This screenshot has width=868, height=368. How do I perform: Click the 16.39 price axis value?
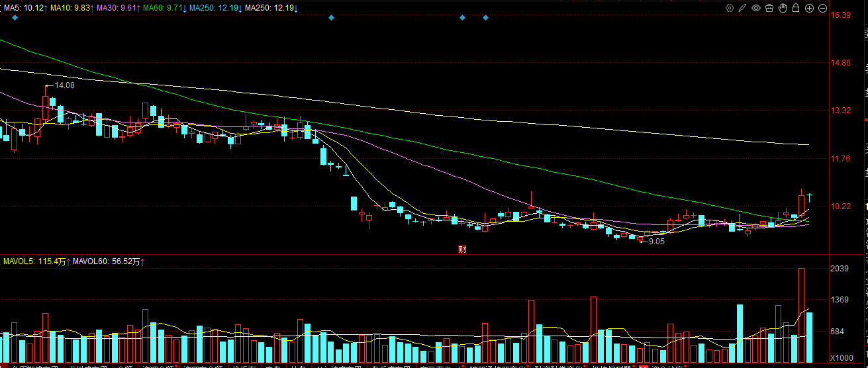pos(841,15)
